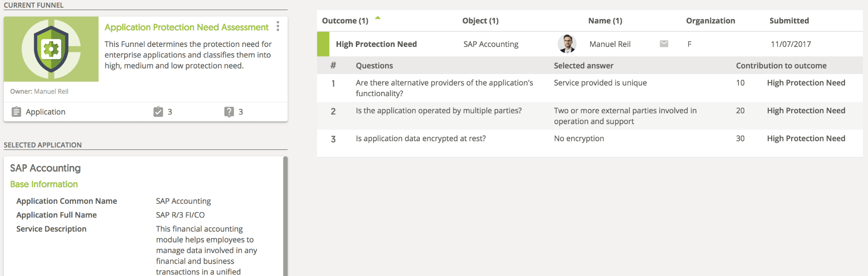Click the Selected answer column header

tap(583, 66)
